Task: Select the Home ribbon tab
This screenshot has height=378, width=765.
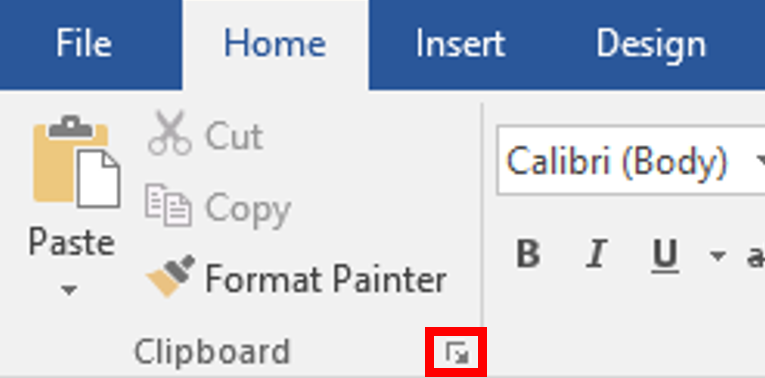Action: click(x=275, y=44)
